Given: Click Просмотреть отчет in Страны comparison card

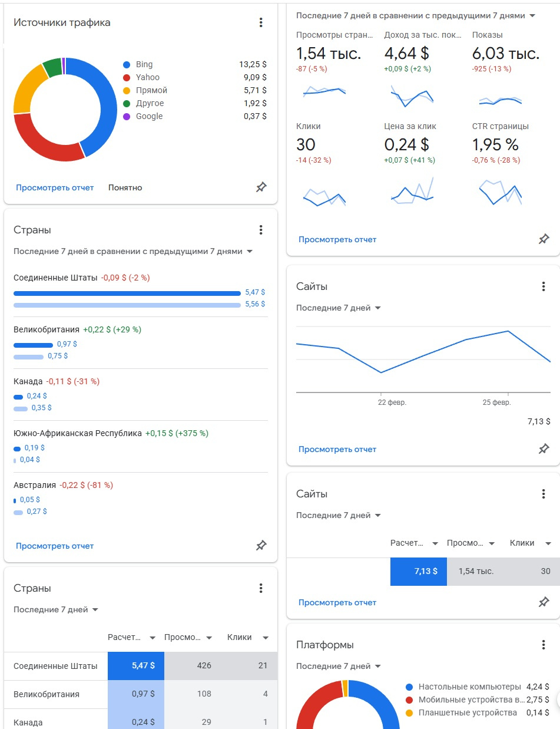Looking at the screenshot, I should point(55,546).
